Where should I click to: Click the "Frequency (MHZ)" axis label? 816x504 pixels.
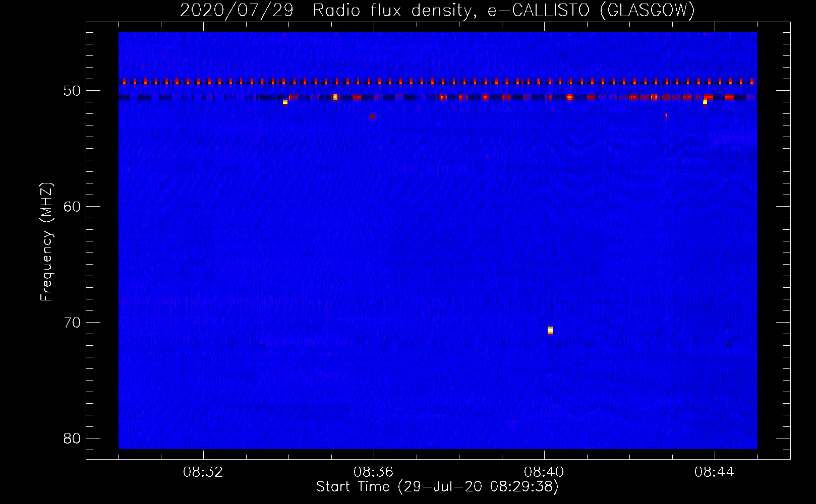[x=46, y=242]
